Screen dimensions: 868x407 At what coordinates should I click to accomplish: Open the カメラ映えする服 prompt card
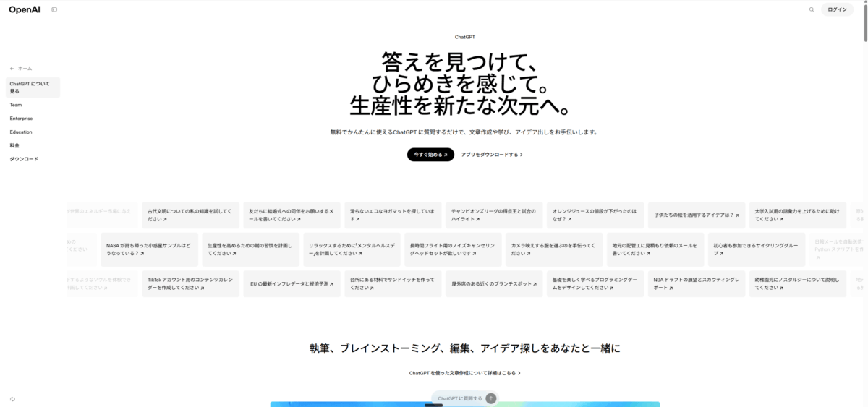[553, 249]
